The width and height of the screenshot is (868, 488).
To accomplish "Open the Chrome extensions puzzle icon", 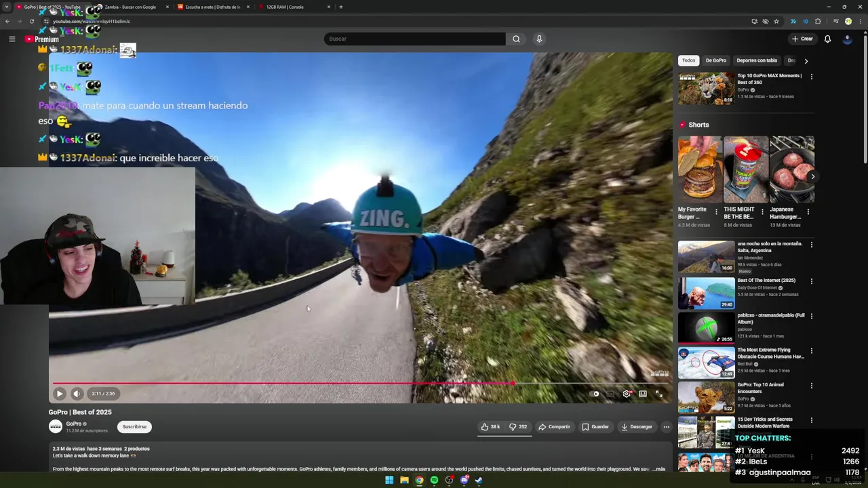I will (818, 21).
